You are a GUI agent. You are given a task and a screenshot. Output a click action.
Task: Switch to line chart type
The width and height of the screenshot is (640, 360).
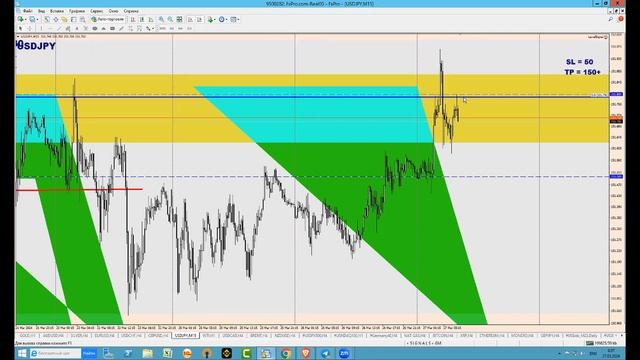[151, 20]
